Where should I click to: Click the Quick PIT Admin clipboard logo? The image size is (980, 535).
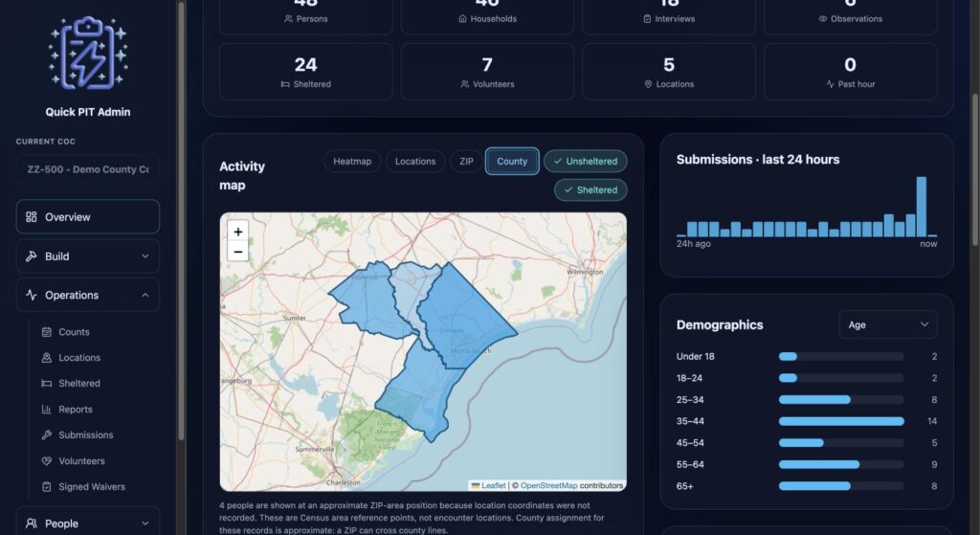coord(88,53)
